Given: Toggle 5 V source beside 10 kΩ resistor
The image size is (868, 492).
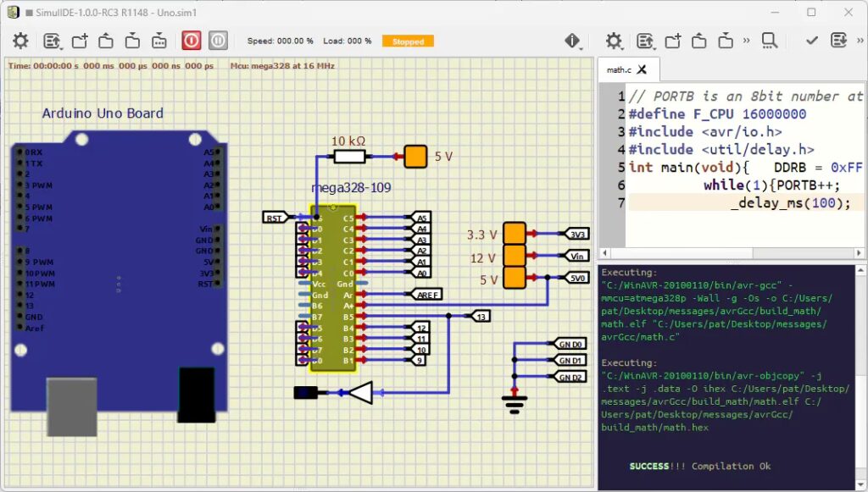Looking at the screenshot, I should 415,157.
